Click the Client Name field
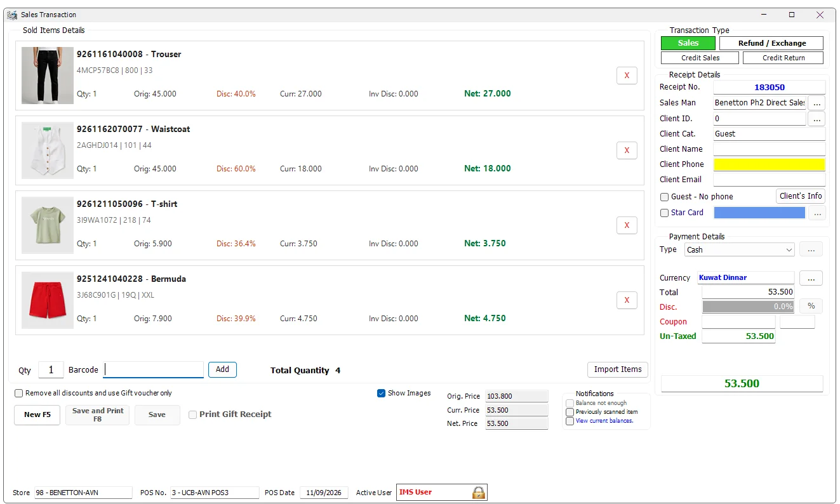 pos(770,149)
